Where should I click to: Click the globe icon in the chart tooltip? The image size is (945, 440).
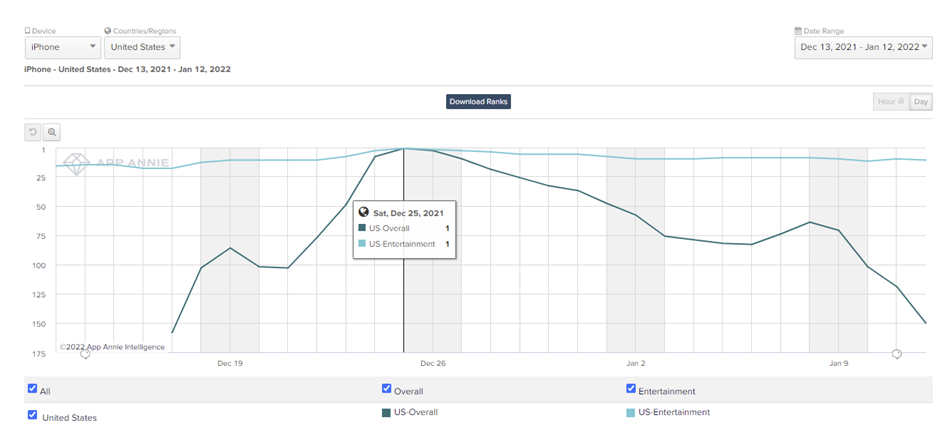click(x=364, y=213)
